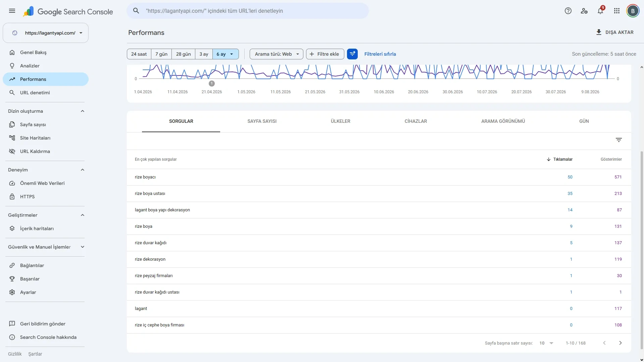Image resolution: width=644 pixels, height=362 pixels.
Task: Collapse the Deneyim section
Action: 83,170
